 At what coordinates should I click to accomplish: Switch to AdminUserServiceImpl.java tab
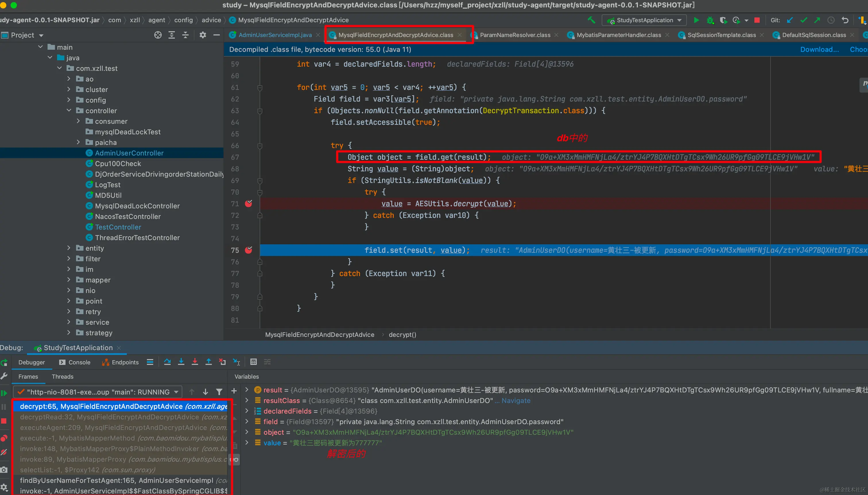point(274,35)
